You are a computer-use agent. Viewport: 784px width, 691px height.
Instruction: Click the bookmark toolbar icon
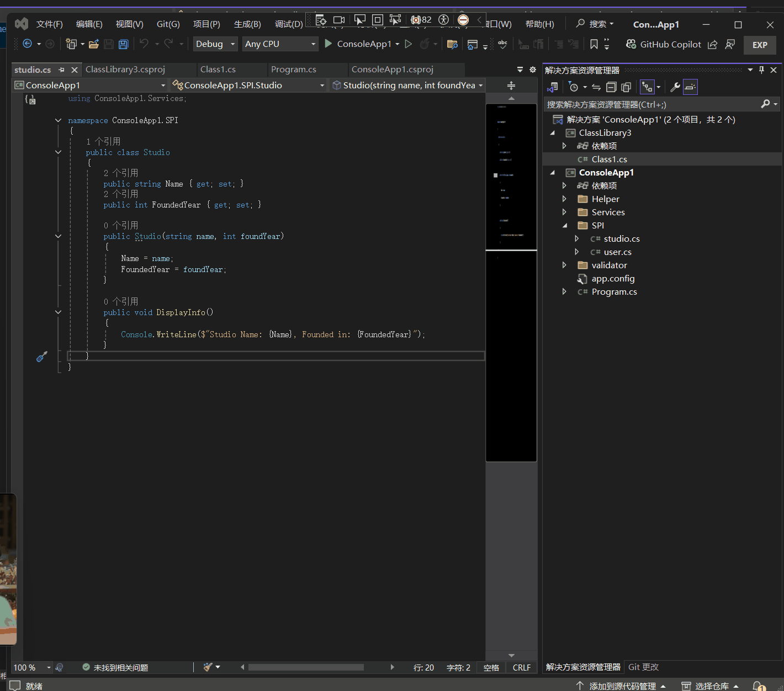pos(594,44)
